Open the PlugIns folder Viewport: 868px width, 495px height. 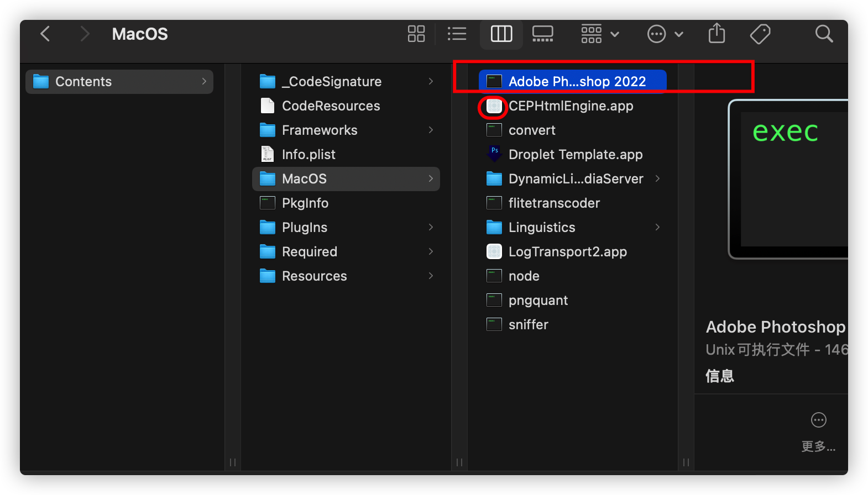pos(346,228)
